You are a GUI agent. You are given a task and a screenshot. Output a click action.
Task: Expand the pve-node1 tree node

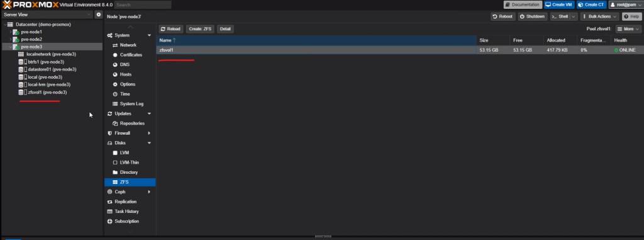point(11,31)
